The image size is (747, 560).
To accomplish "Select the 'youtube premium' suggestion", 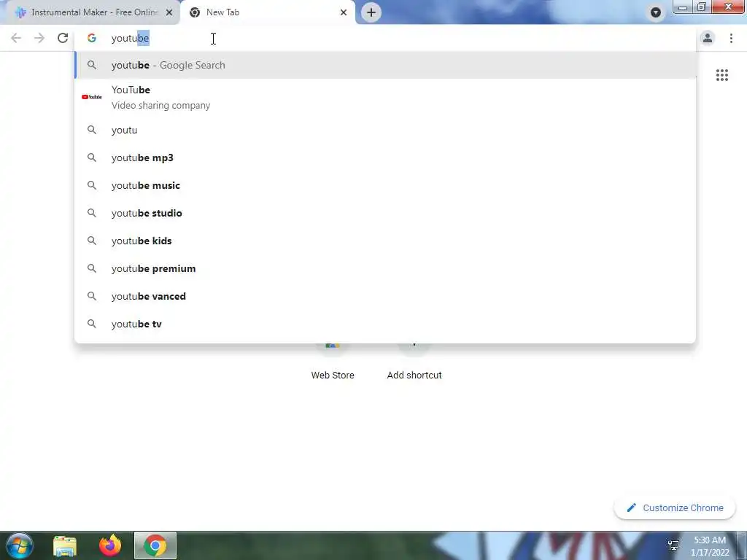I will (385, 268).
